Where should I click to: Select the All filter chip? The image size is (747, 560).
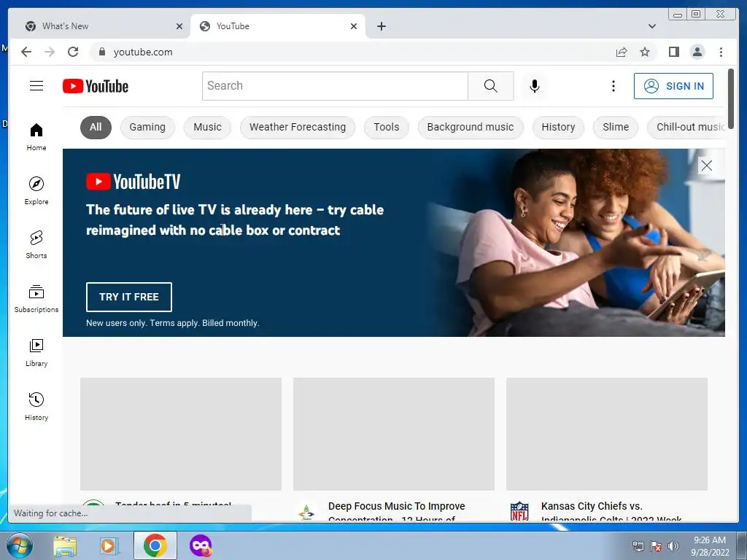click(x=96, y=127)
